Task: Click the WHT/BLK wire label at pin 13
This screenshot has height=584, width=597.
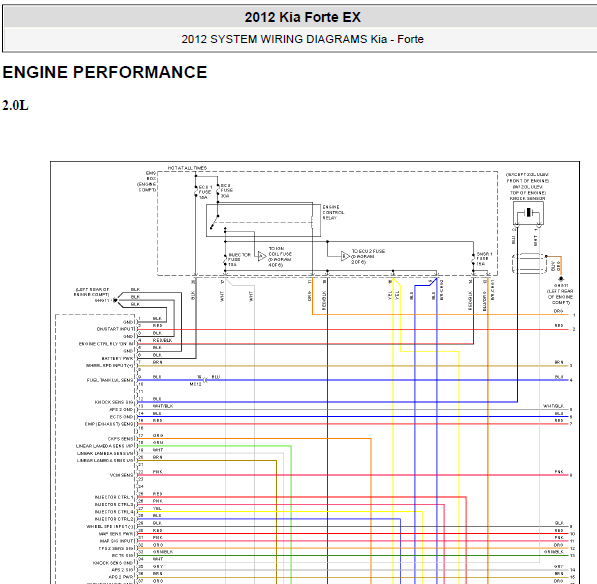Action: tap(163, 406)
